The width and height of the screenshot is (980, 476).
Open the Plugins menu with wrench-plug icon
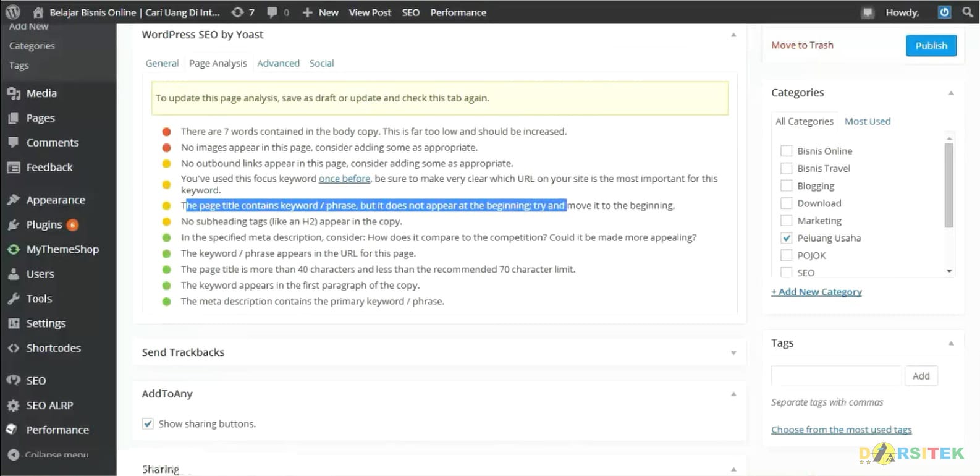pos(14,225)
